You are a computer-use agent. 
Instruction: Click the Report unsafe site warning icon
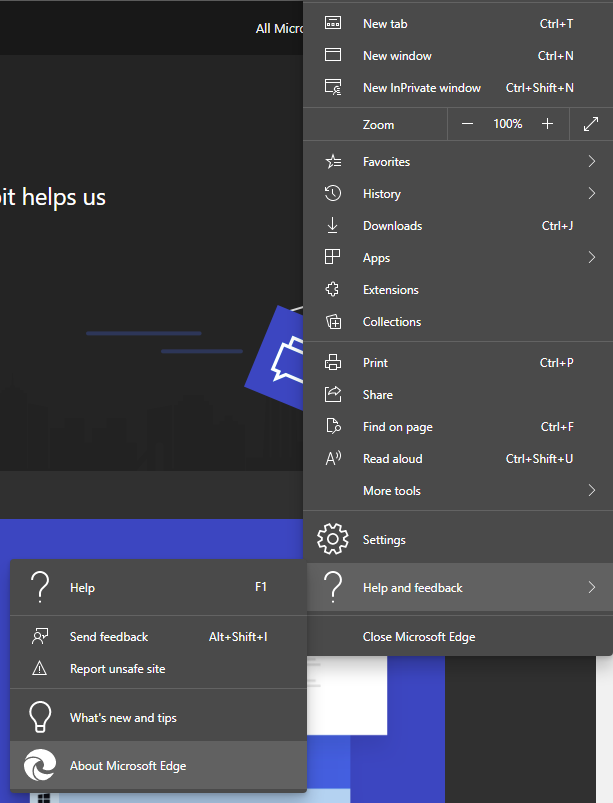pos(39,668)
